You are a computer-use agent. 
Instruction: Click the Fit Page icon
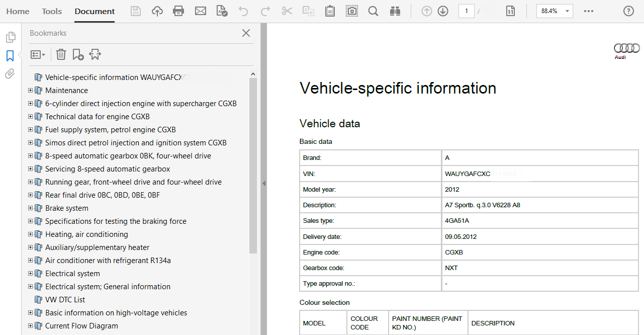click(x=510, y=10)
